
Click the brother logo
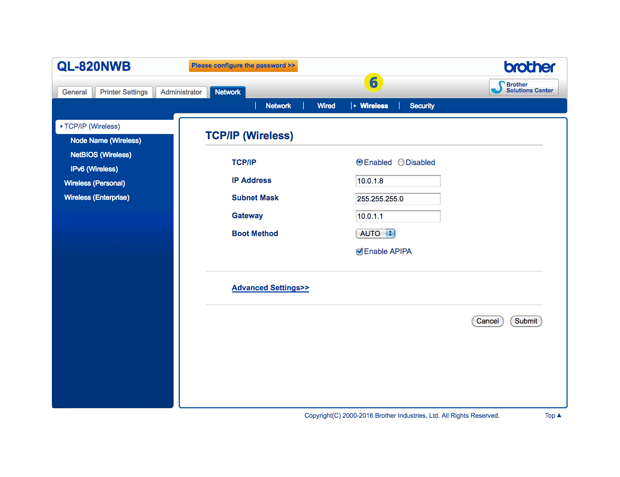pos(529,67)
